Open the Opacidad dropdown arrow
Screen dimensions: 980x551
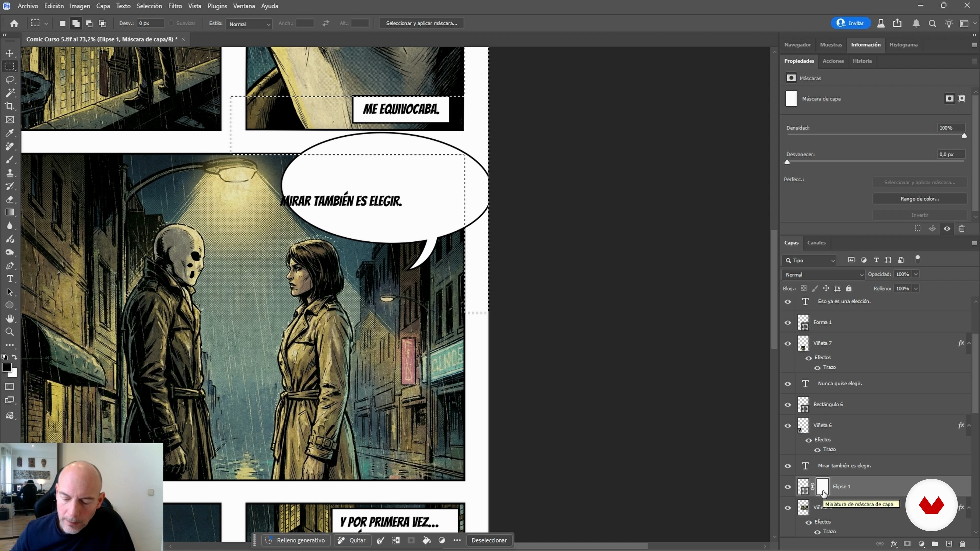point(916,274)
